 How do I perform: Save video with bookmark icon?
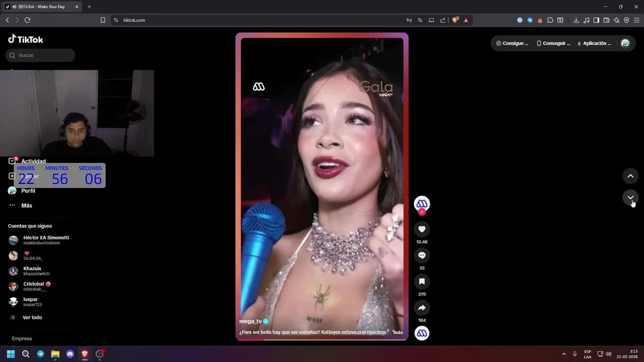422,282
